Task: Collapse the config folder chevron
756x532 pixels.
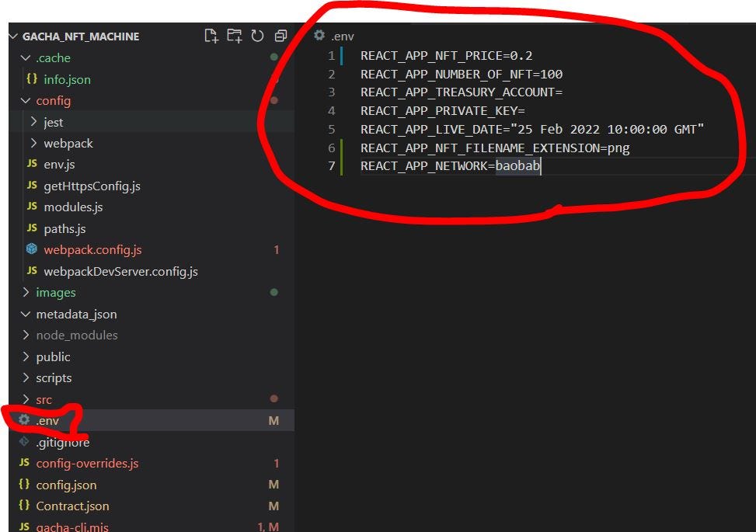Action: pos(26,101)
